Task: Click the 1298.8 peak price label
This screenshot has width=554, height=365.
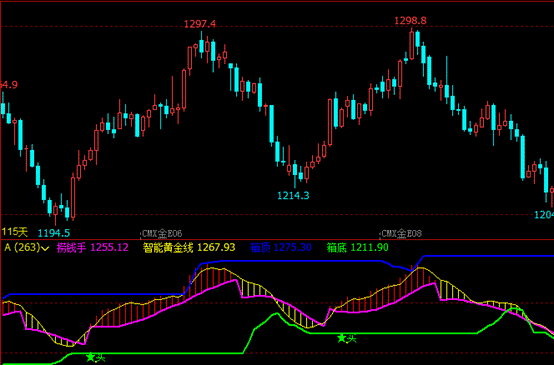Action: tap(411, 21)
